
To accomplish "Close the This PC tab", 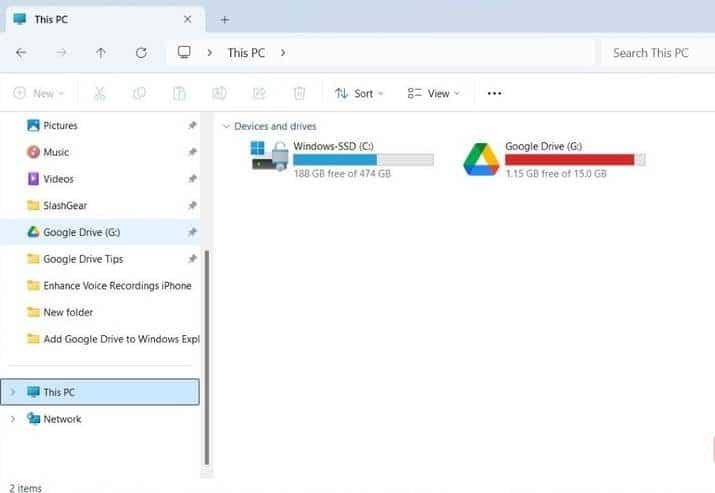I will [187, 20].
